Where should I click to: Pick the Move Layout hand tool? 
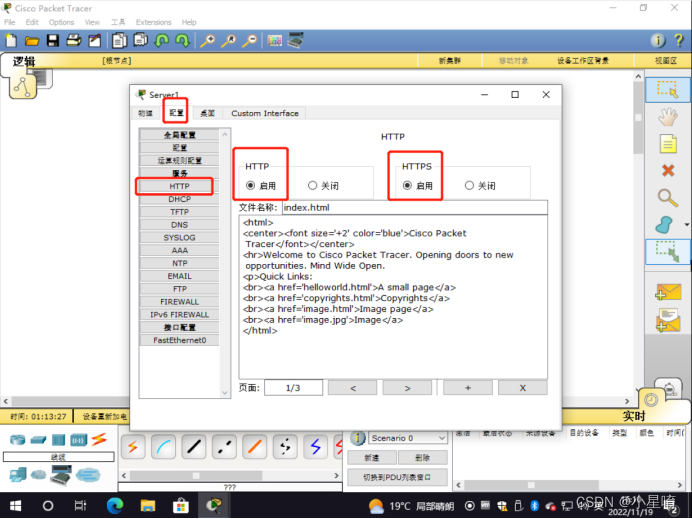(668, 117)
